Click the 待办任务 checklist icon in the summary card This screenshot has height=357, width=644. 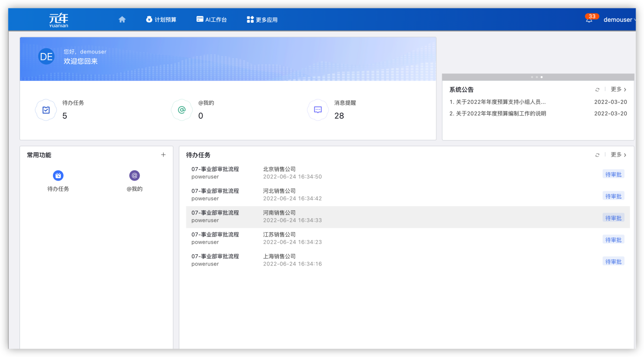[46, 110]
